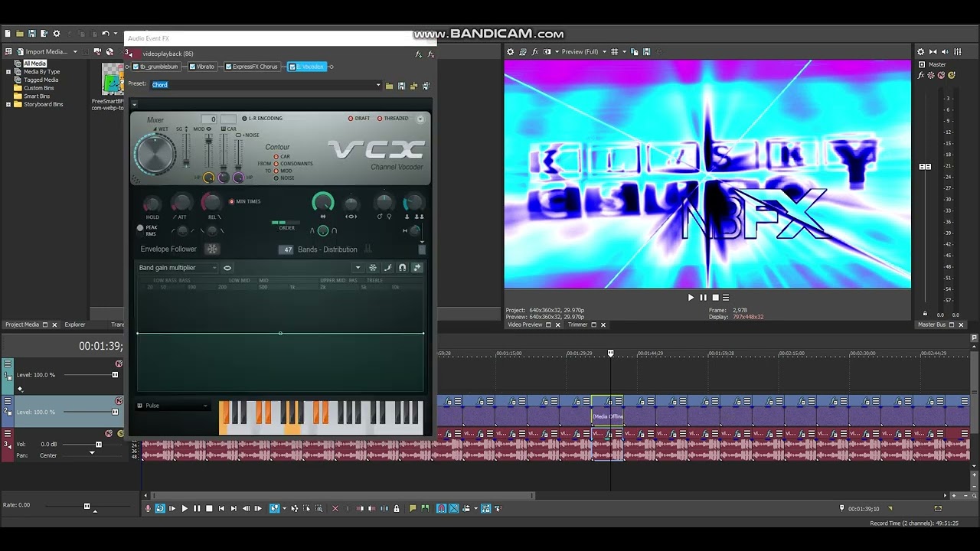980x551 pixels.
Task: Click the lock event icon in timeline toolbar
Action: point(396,508)
